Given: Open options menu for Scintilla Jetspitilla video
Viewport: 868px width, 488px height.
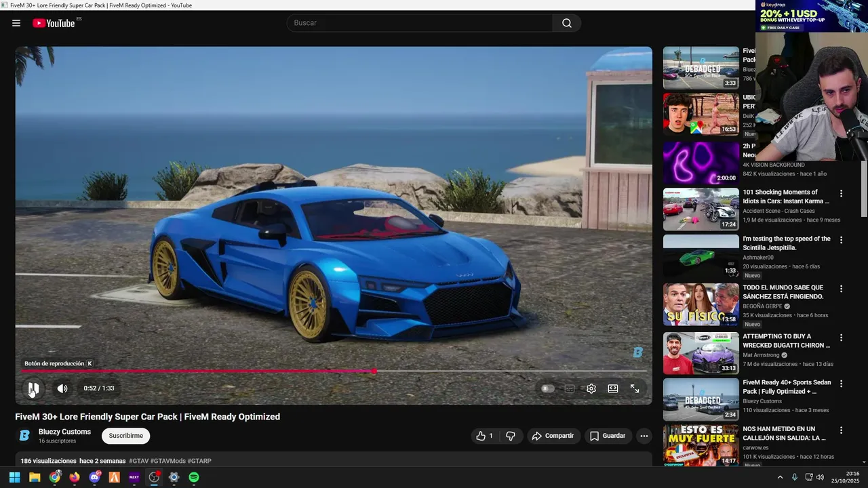Looking at the screenshot, I should 841,240.
